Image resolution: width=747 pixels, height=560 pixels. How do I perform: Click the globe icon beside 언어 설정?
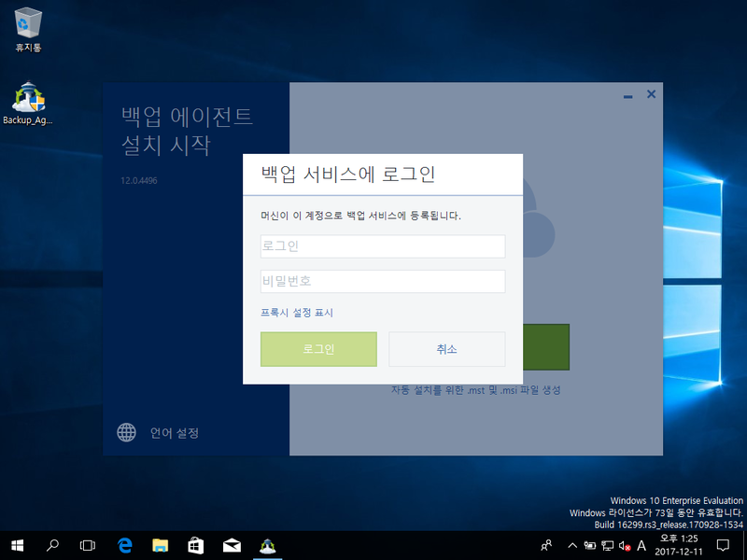point(126,432)
